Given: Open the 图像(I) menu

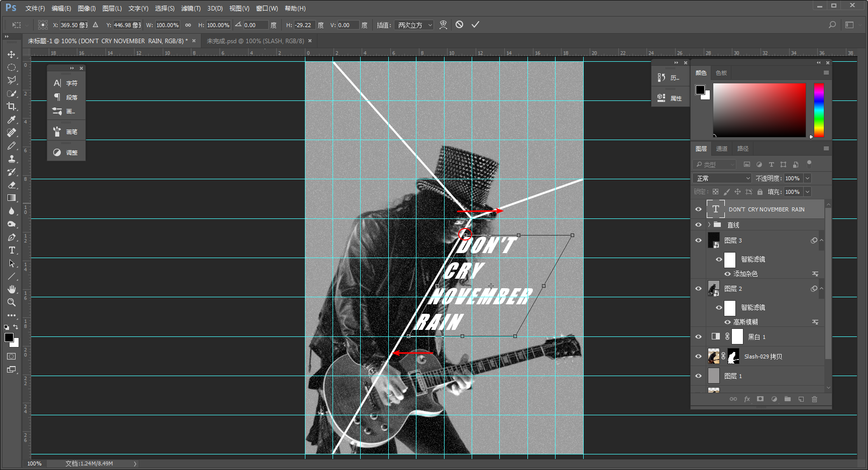Looking at the screenshot, I should pyautogui.click(x=86, y=9).
